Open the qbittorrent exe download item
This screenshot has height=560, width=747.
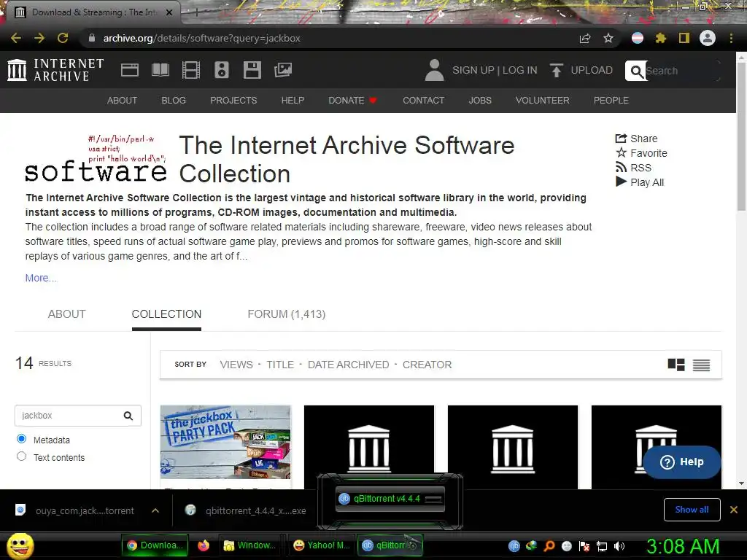pyautogui.click(x=246, y=510)
